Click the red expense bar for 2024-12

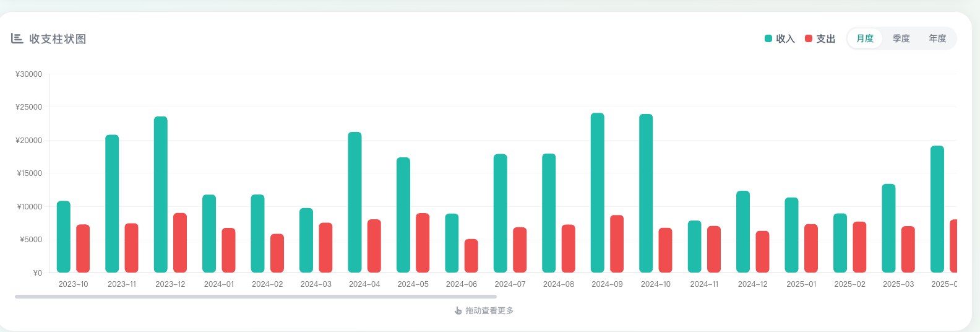[x=762, y=251]
